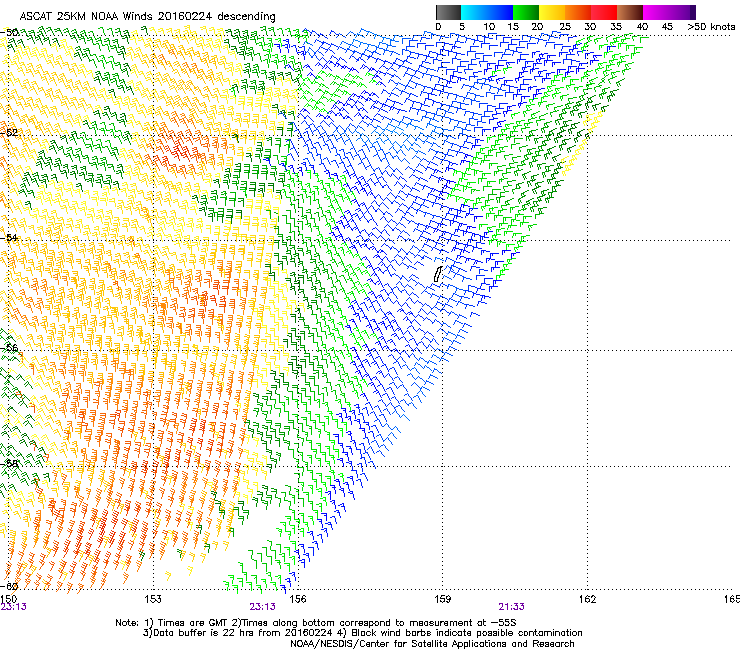740x650 pixels.
Task: Click the legend value '40'
Action: 642,26
